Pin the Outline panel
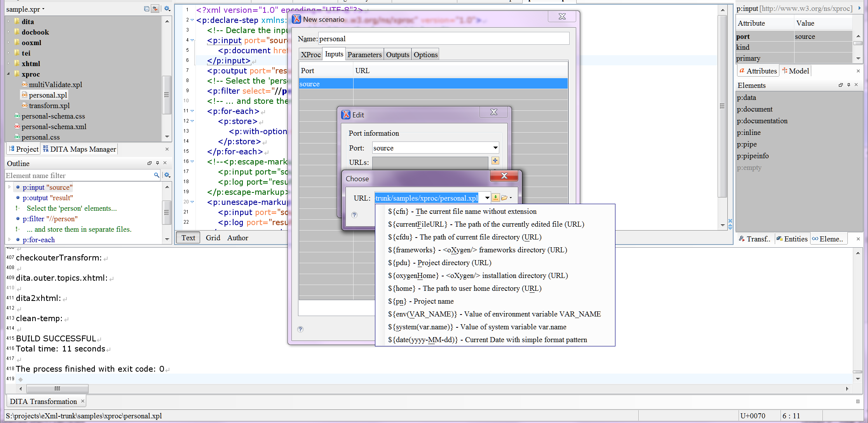Image resolution: width=868 pixels, height=423 pixels. click(x=157, y=163)
